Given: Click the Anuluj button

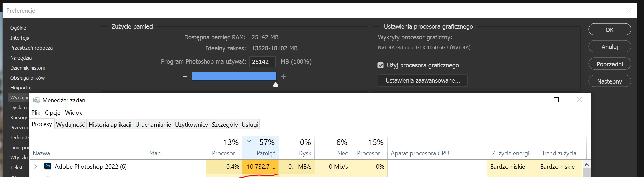Looking at the screenshot, I should pos(610,47).
